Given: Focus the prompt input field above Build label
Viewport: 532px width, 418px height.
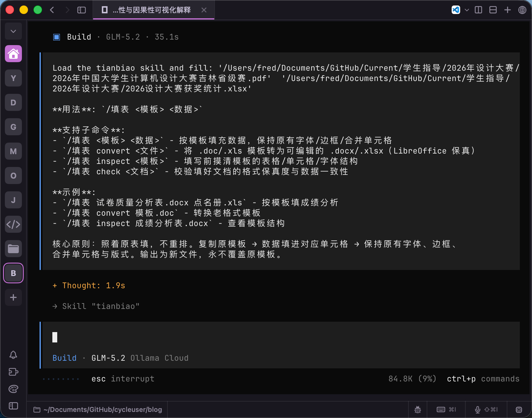Looking at the screenshot, I should pos(281,338).
